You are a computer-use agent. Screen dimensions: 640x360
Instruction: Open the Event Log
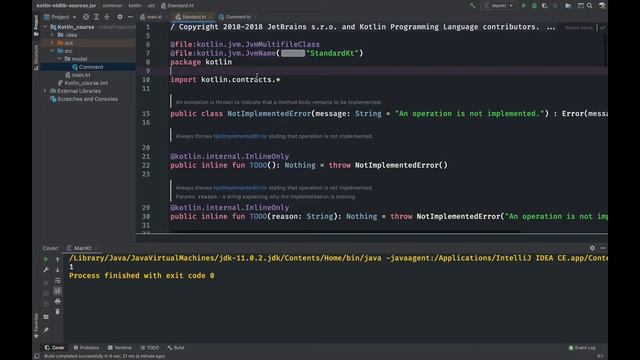582,348
